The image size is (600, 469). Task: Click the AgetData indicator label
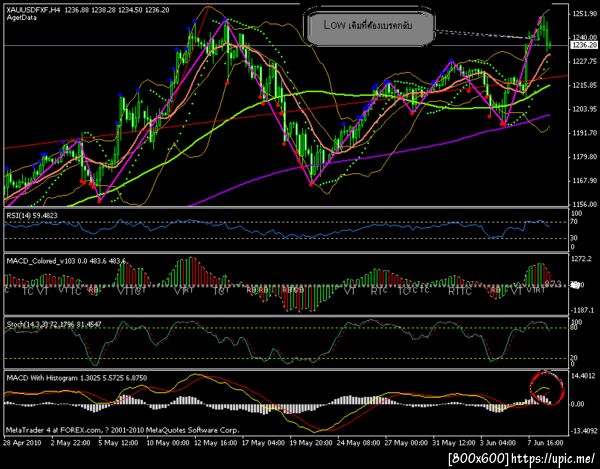(21, 18)
